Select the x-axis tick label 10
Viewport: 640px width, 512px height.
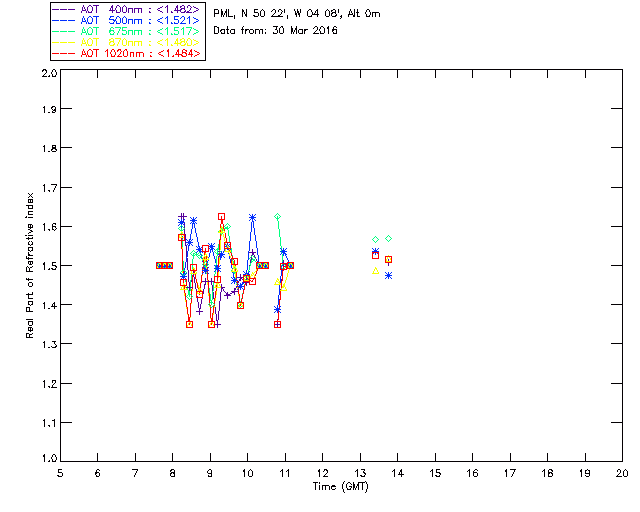click(x=247, y=474)
